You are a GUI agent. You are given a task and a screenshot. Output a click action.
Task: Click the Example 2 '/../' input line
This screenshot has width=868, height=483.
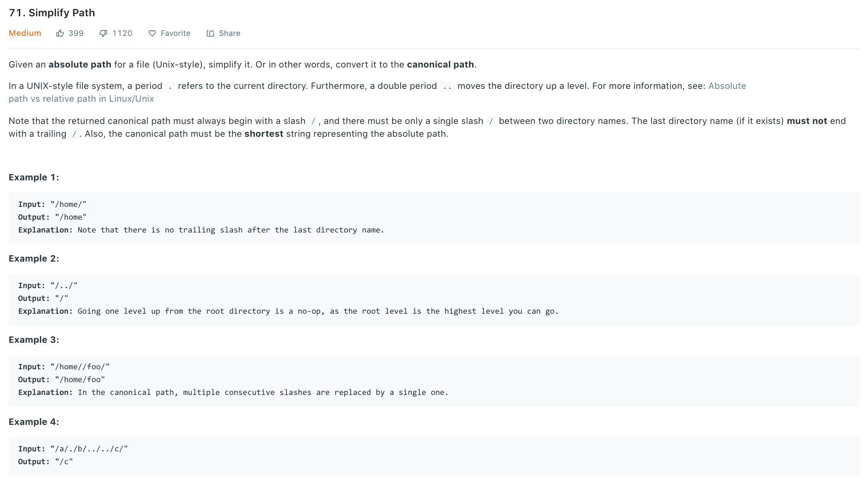48,286
